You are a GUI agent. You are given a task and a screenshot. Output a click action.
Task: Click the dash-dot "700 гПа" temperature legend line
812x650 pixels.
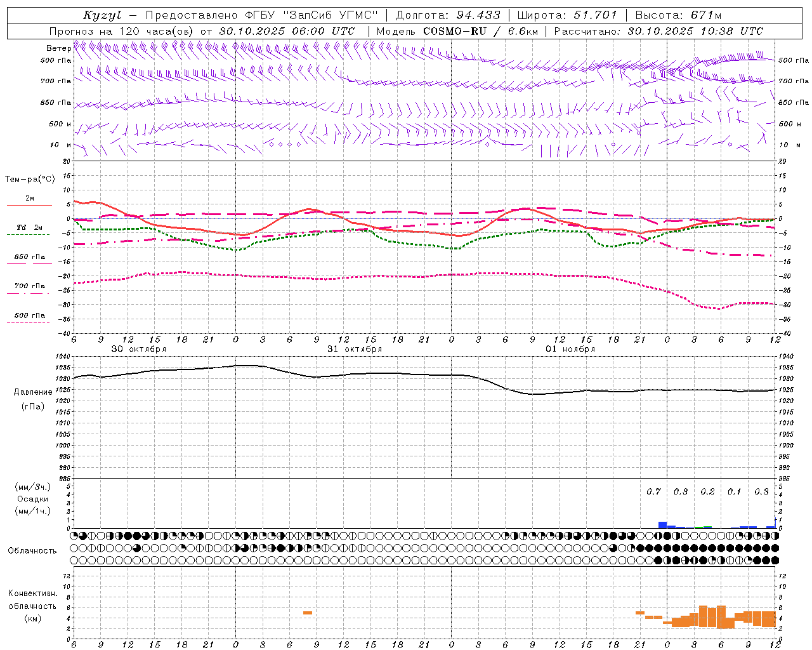tap(28, 293)
